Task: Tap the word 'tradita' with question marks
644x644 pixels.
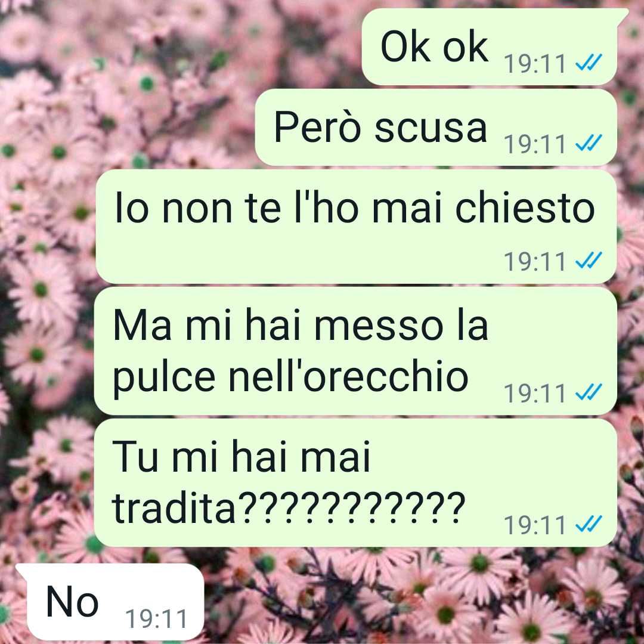Action: 289,507
